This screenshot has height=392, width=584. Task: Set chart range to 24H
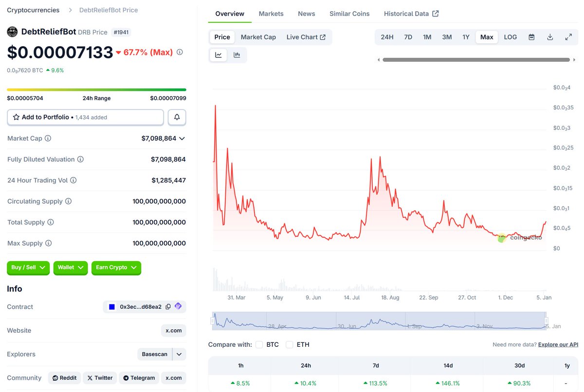click(387, 37)
